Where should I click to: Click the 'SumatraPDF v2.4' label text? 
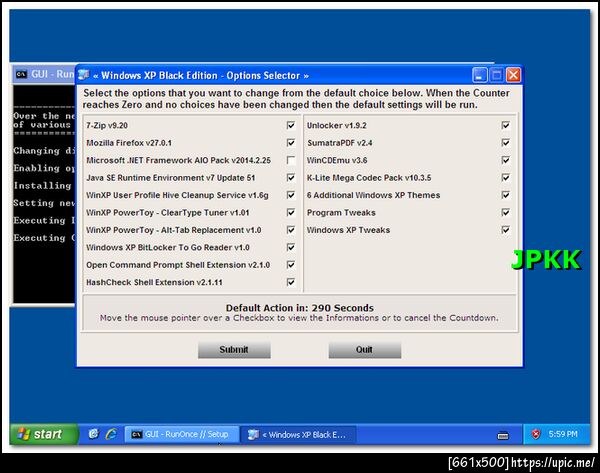tap(340, 143)
